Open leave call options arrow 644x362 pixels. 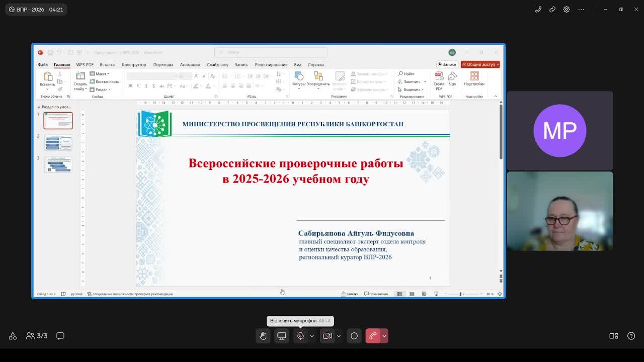[384, 336]
